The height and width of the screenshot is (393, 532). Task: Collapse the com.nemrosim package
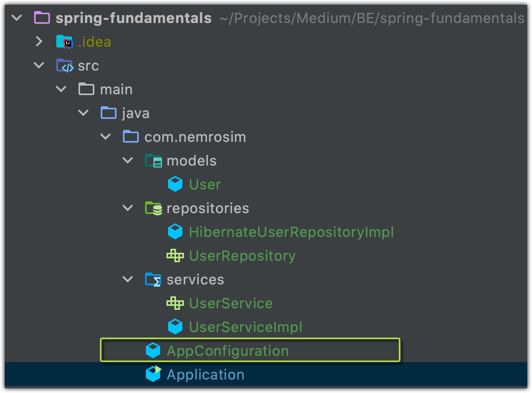click(x=105, y=137)
